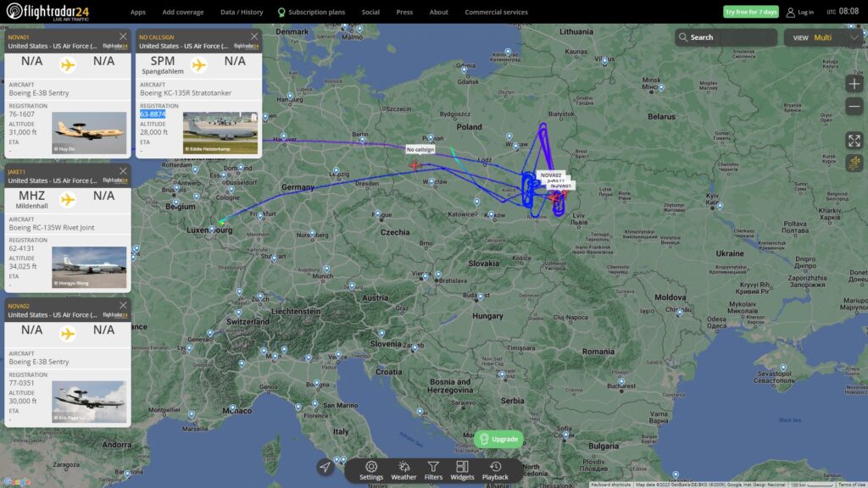Click the Search field
The width and height of the screenshot is (868, 488).
tap(726, 37)
